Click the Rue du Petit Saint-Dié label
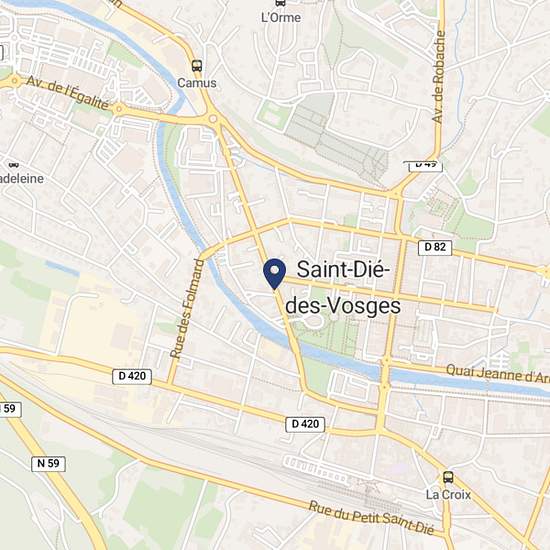The image size is (550, 550). point(371,518)
